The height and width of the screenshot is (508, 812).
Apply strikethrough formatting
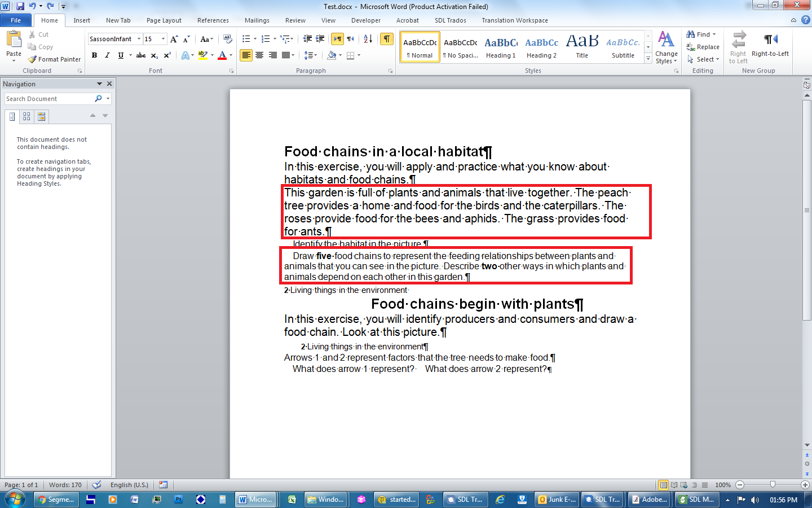point(141,55)
